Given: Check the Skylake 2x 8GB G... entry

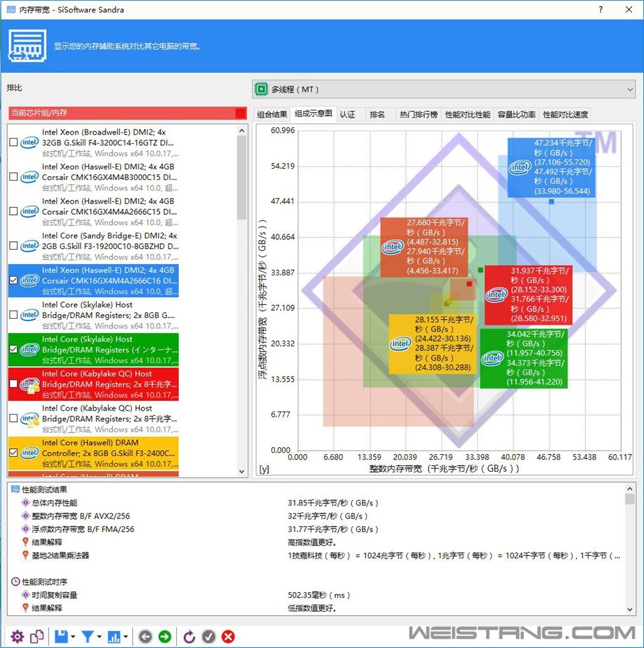Looking at the screenshot, I should pyautogui.click(x=13, y=315).
